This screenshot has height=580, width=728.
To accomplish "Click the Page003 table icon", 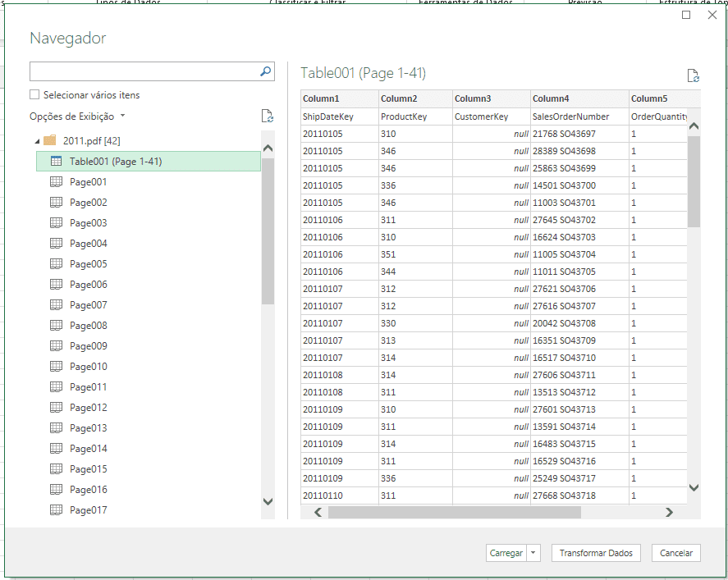I will pos(56,222).
